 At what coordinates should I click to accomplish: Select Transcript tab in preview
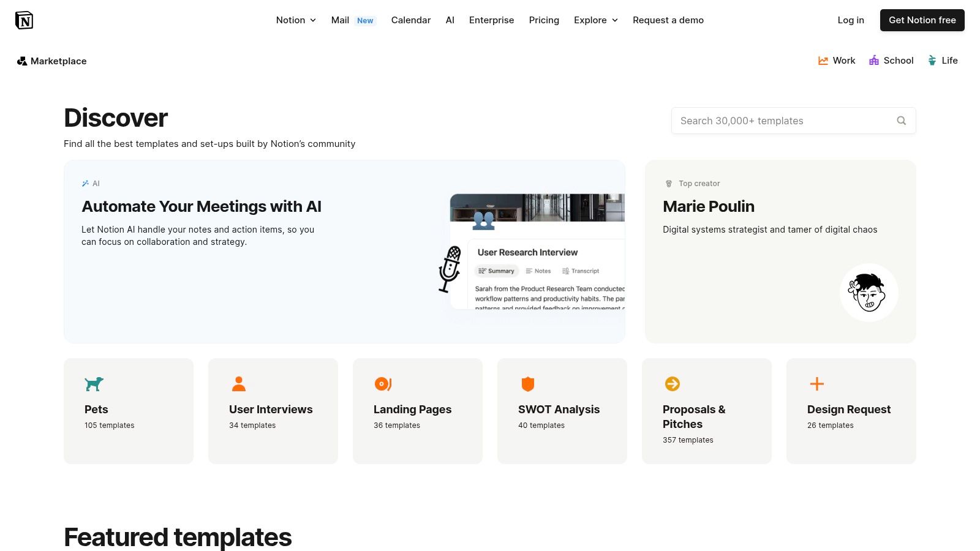581,271
